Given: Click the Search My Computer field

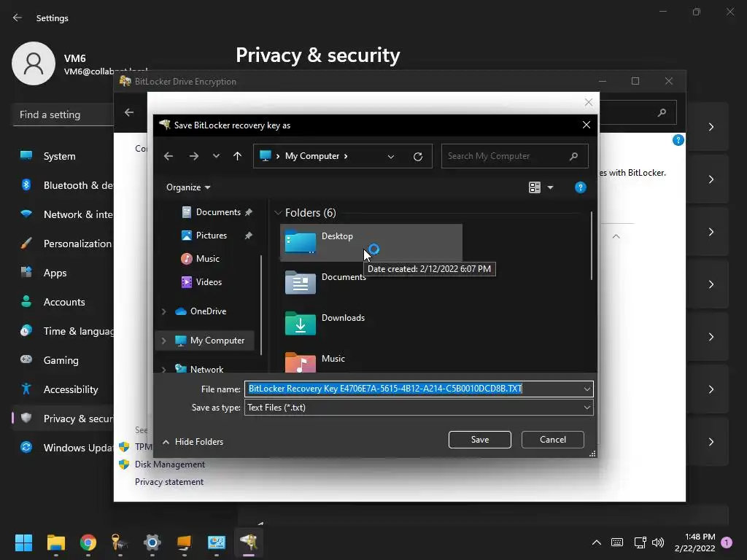Looking at the screenshot, I should coord(514,156).
